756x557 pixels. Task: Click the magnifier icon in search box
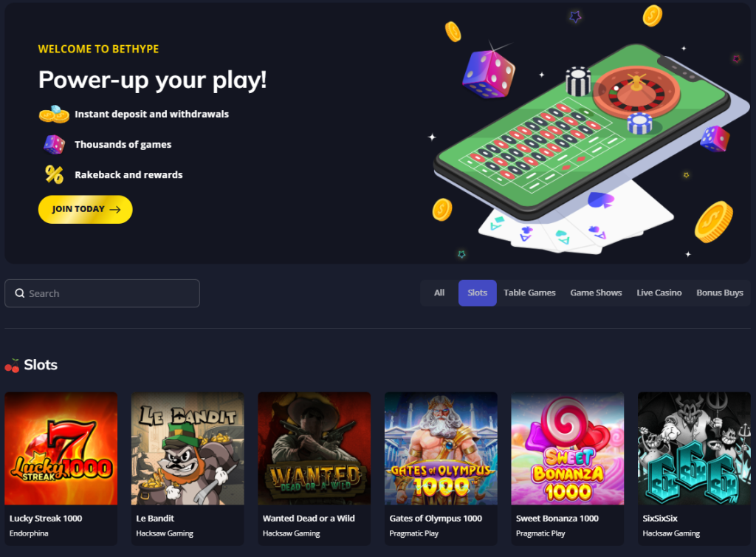(x=20, y=293)
